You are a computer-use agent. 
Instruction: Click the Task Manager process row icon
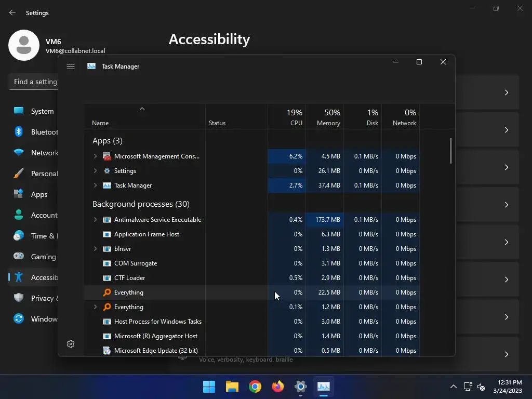tap(107, 185)
